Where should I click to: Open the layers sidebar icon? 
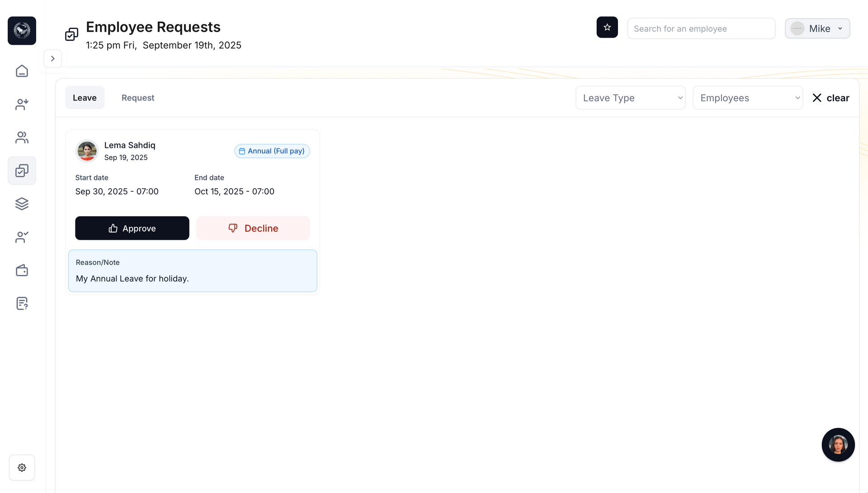pyautogui.click(x=22, y=204)
